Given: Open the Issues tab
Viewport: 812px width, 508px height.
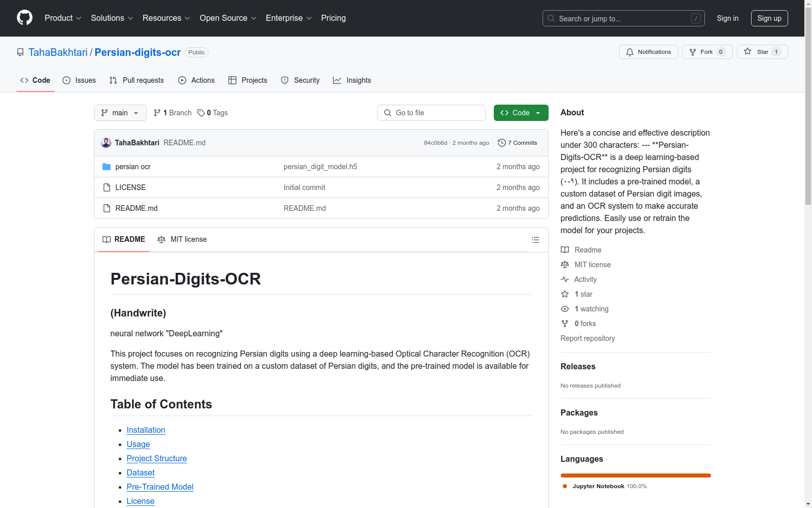Looking at the screenshot, I should pos(79,80).
